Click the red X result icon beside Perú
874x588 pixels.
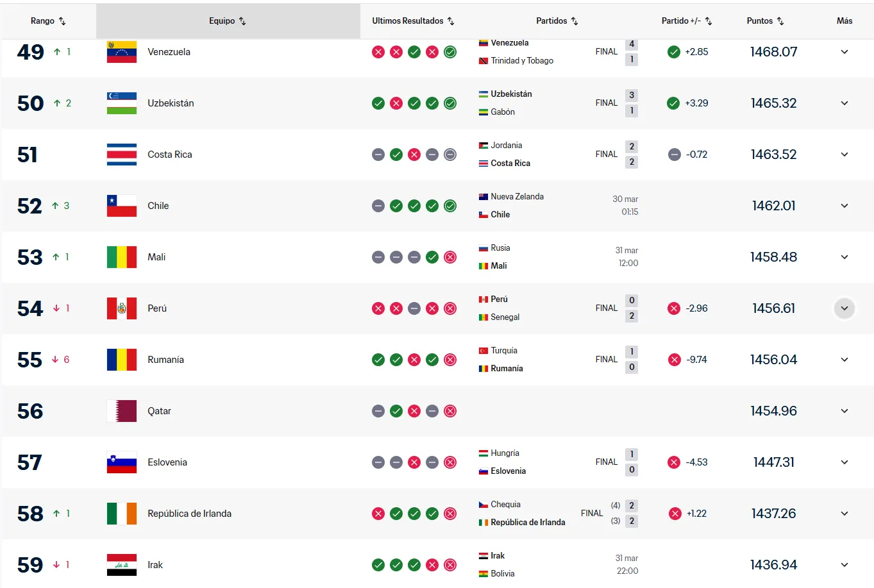[378, 308]
